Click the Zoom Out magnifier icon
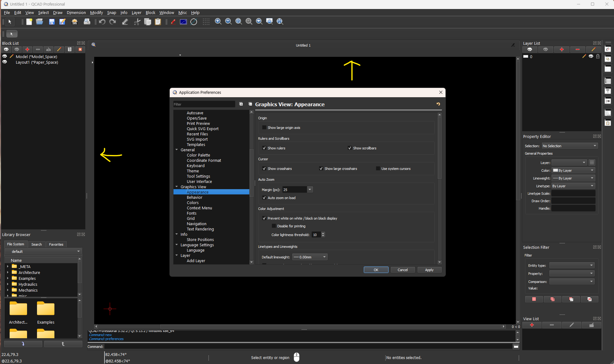 click(229, 21)
